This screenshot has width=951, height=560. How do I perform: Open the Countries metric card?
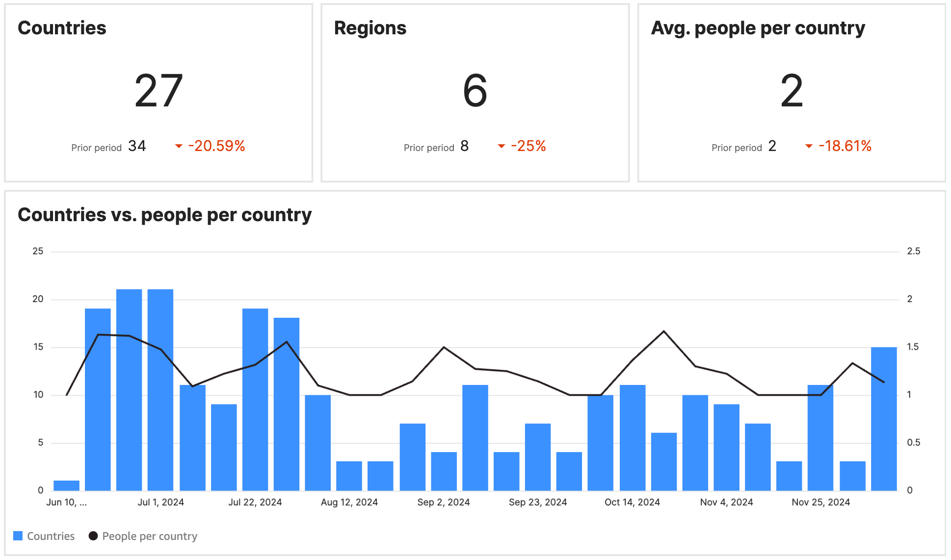[158, 91]
